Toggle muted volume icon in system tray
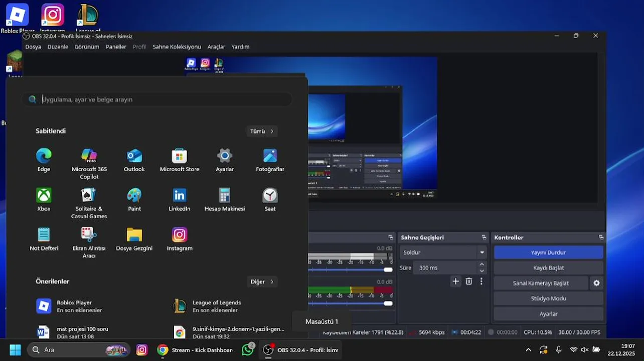The image size is (644, 361). click(x=584, y=349)
